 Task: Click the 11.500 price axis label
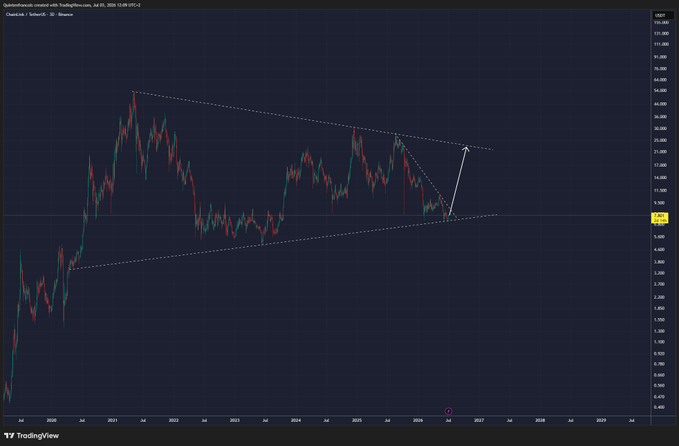click(660, 190)
